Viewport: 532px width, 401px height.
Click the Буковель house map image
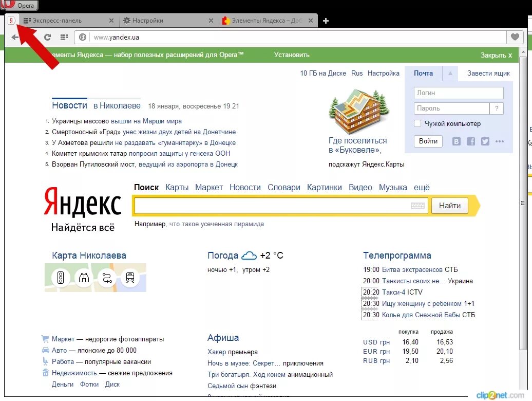[x=359, y=112]
